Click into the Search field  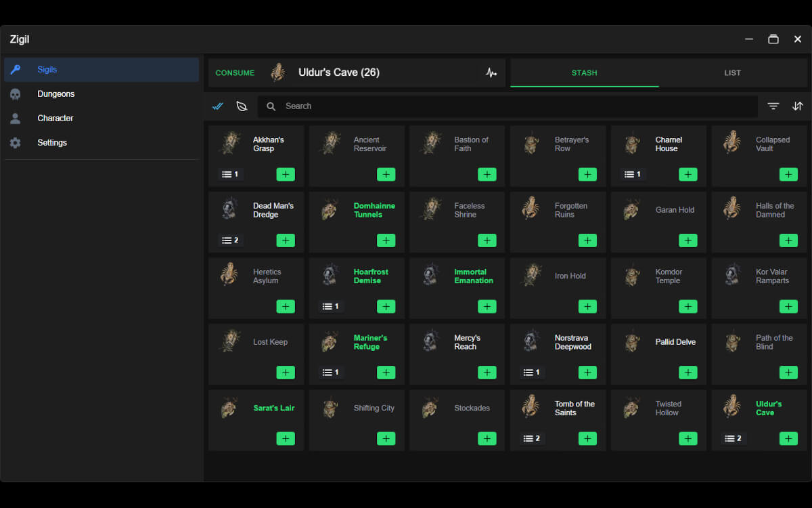[514, 106]
